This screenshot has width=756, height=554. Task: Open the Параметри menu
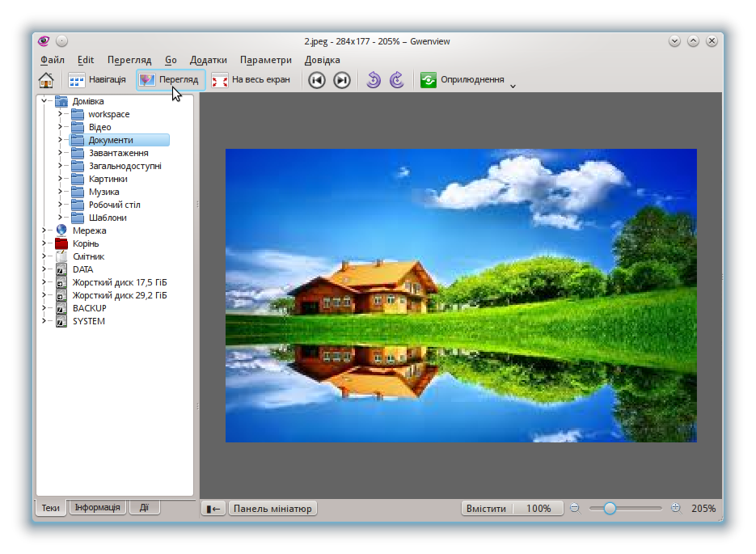(265, 60)
